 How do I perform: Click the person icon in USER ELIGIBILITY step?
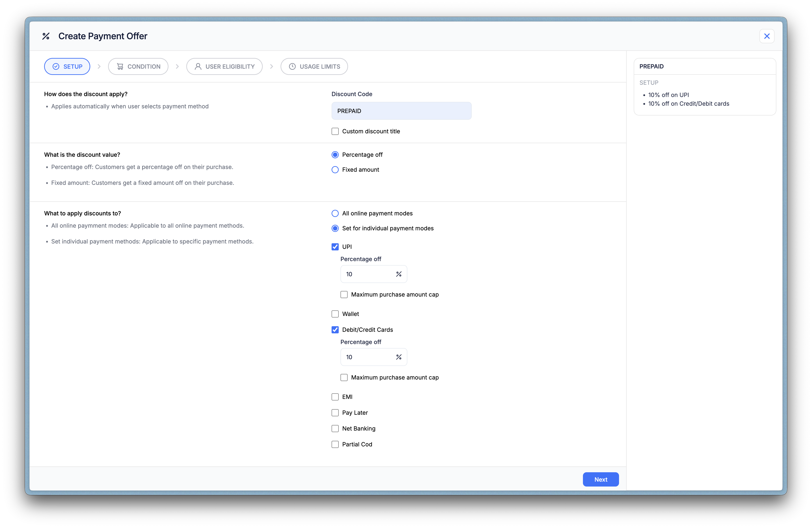198,66
